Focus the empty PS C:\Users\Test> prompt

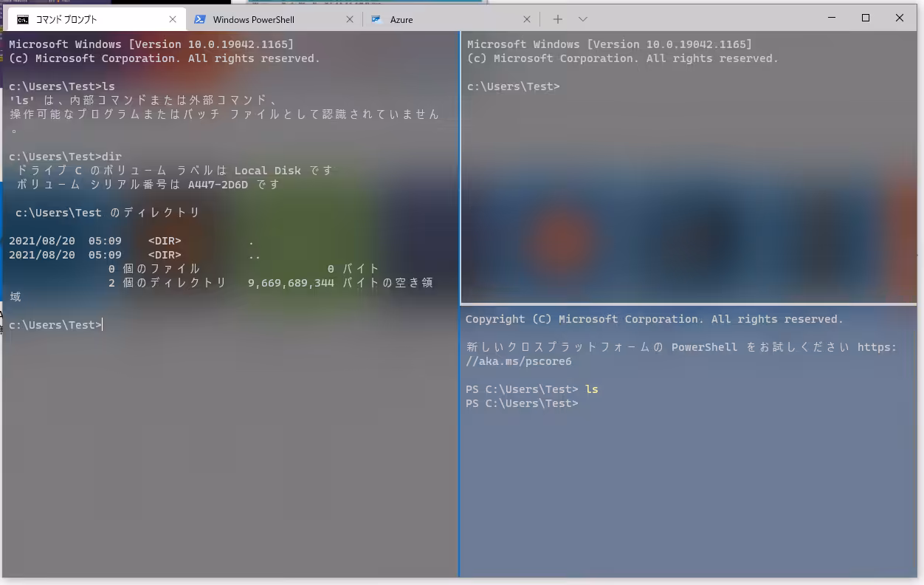pos(522,403)
